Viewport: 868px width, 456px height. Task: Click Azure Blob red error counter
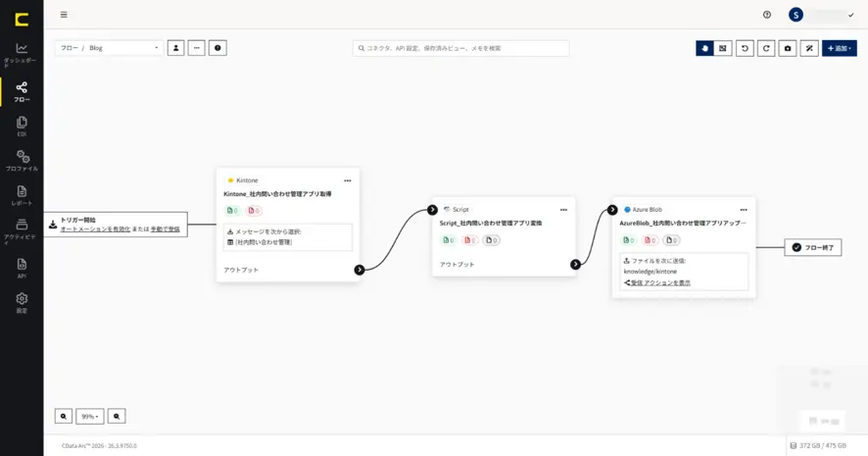pyautogui.click(x=650, y=240)
